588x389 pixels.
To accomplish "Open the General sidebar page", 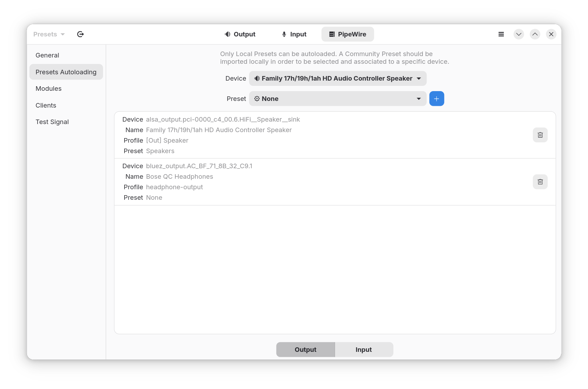I will (x=47, y=55).
